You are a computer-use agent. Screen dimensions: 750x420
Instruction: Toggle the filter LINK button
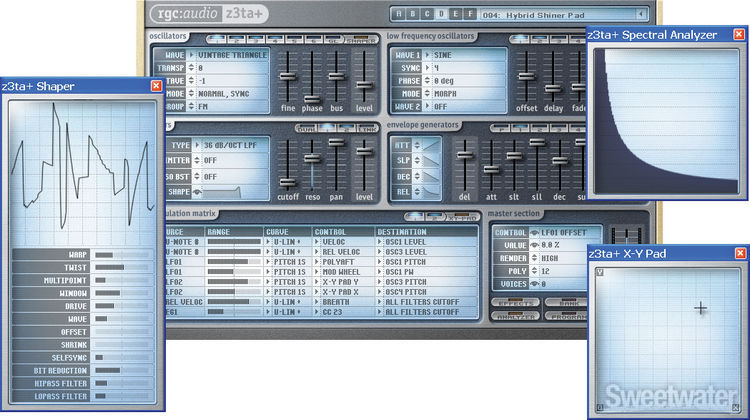pos(367,129)
